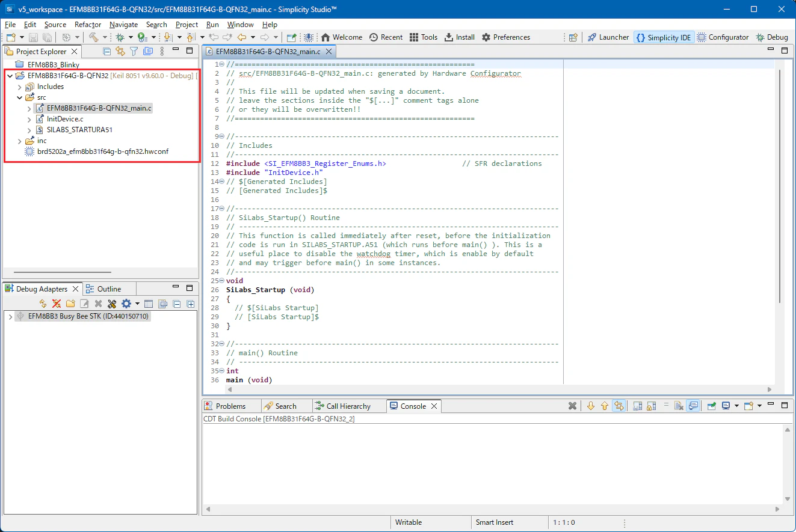Viewport: 796px width, 532px height.
Task: Open the Build hammer dropdown arrow
Action: (104, 37)
